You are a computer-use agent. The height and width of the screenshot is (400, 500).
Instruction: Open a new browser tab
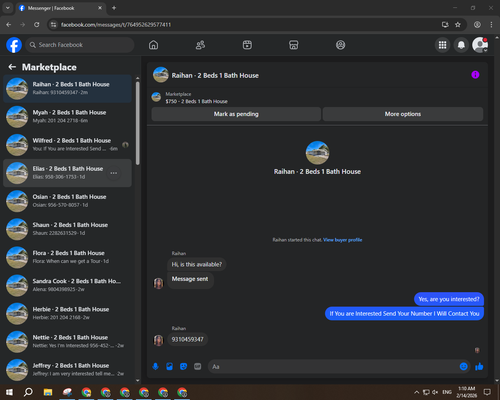(x=114, y=8)
